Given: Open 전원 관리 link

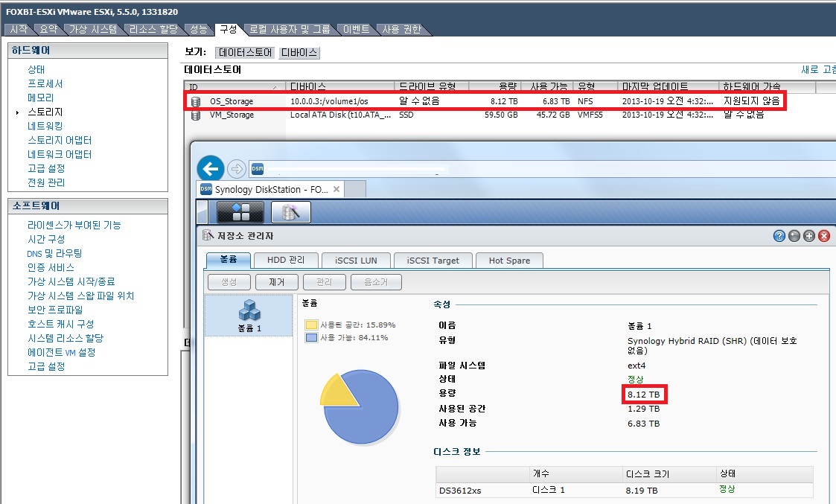Looking at the screenshot, I should tap(46, 182).
